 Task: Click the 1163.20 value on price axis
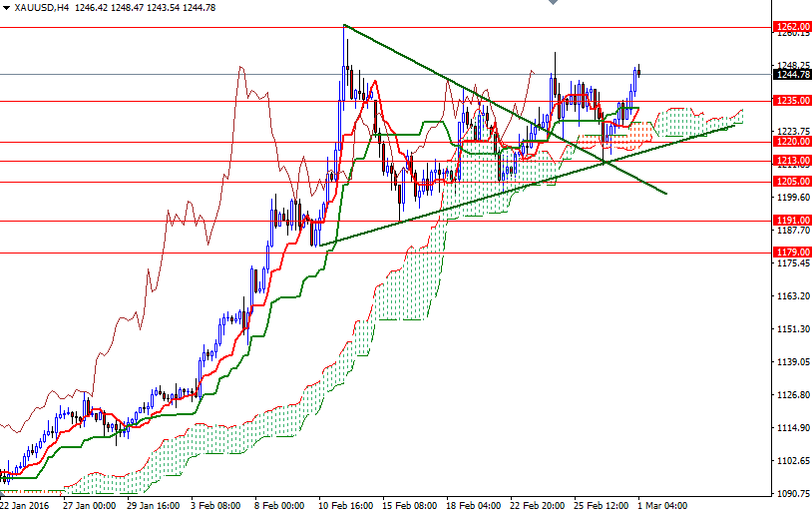[x=793, y=295]
